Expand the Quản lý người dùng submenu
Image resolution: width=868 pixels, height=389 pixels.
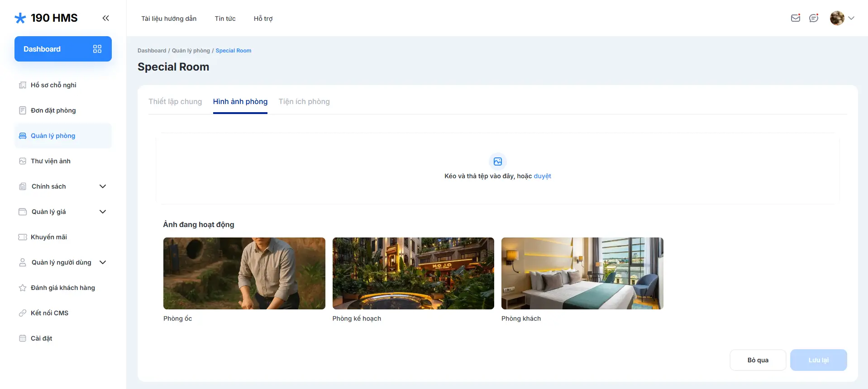[x=103, y=262]
